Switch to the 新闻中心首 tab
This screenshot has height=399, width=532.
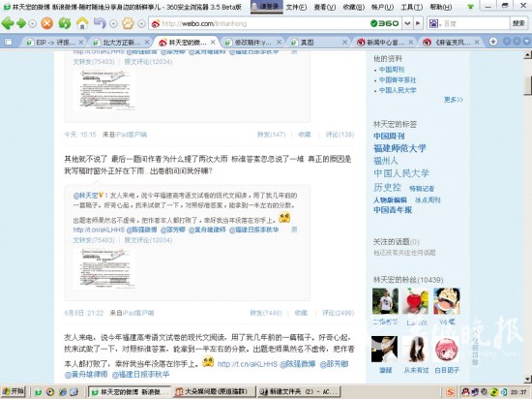pos(385,42)
